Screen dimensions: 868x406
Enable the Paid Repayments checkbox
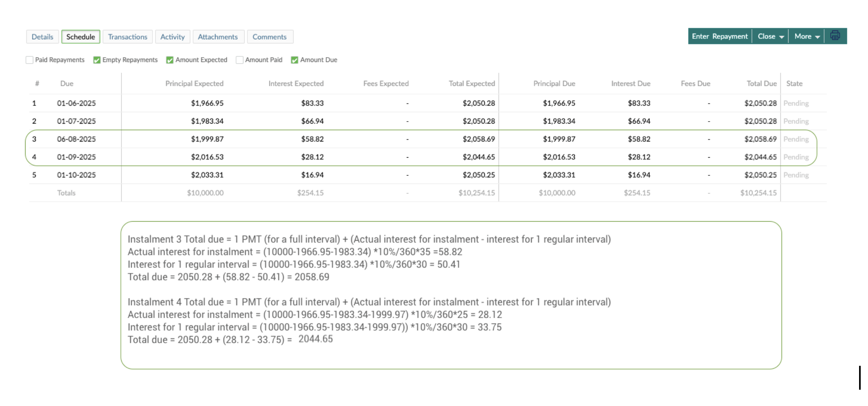30,60
